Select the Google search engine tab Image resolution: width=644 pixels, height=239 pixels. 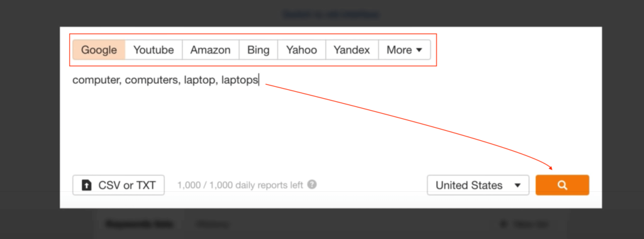click(99, 50)
